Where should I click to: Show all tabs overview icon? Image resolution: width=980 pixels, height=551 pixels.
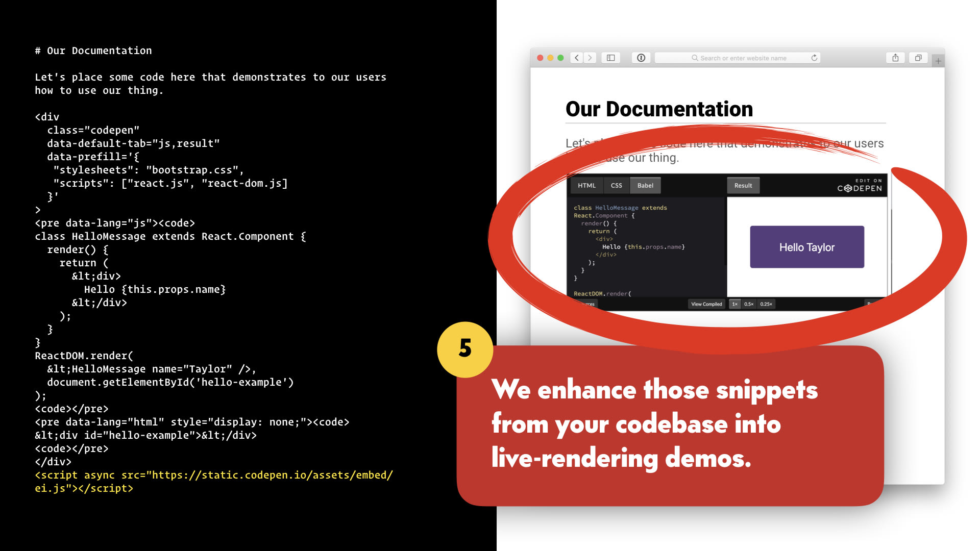(918, 58)
